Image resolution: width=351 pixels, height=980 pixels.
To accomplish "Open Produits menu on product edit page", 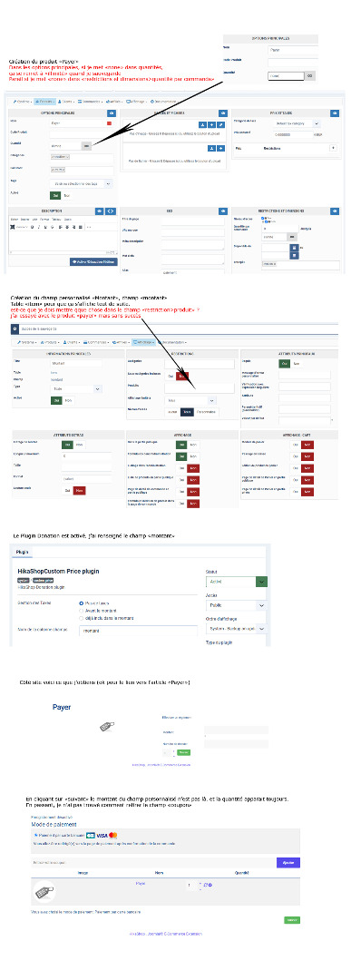I will click(x=44, y=101).
